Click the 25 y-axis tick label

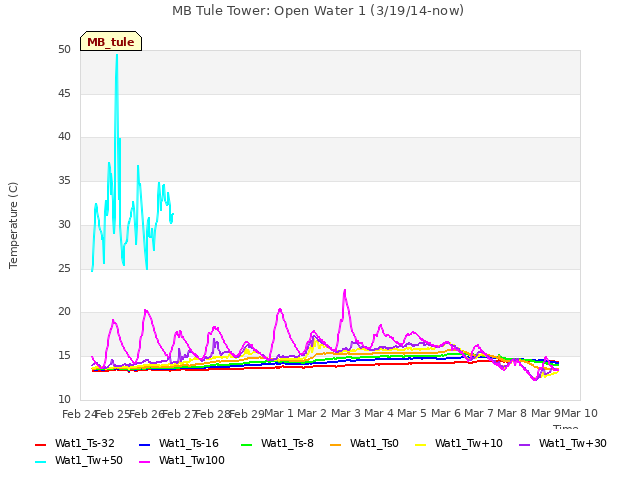click(64, 269)
